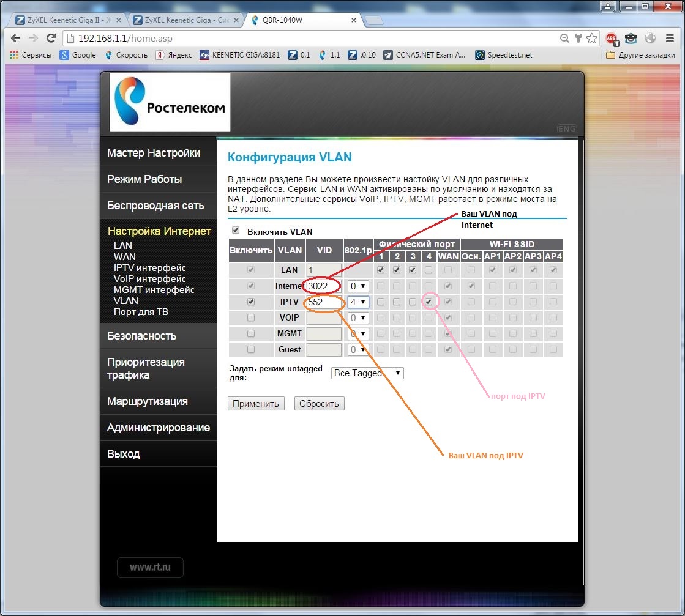685x616 pixels.
Task: Go back with the browser back arrow
Action: (x=16, y=39)
